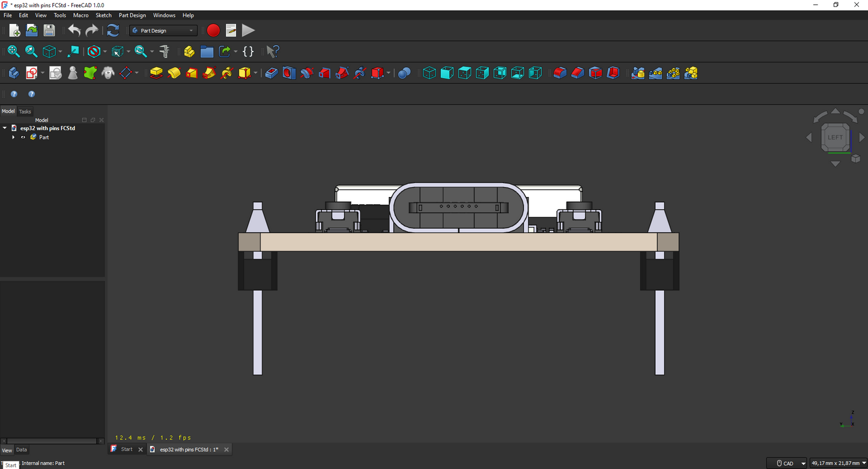Click the Save document icon

(49, 31)
